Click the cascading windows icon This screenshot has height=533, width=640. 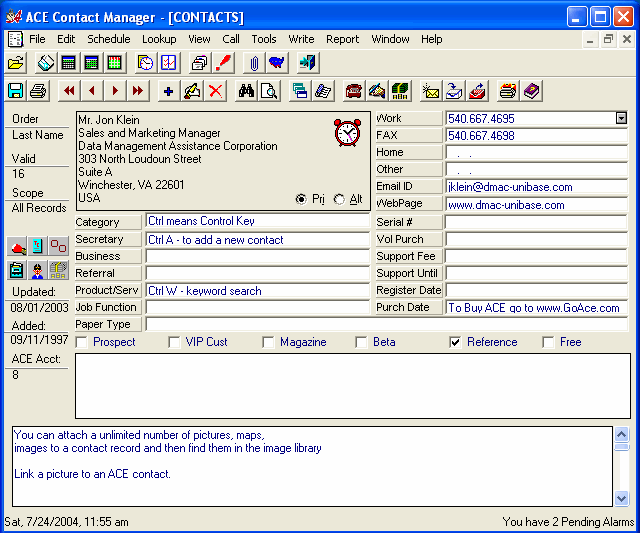point(300,91)
